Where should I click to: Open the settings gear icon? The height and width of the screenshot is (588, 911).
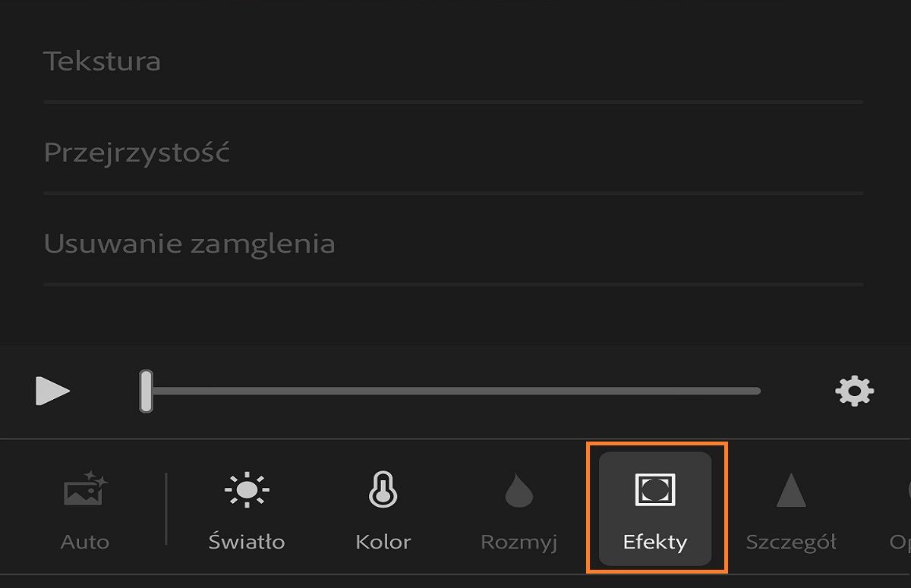click(854, 391)
